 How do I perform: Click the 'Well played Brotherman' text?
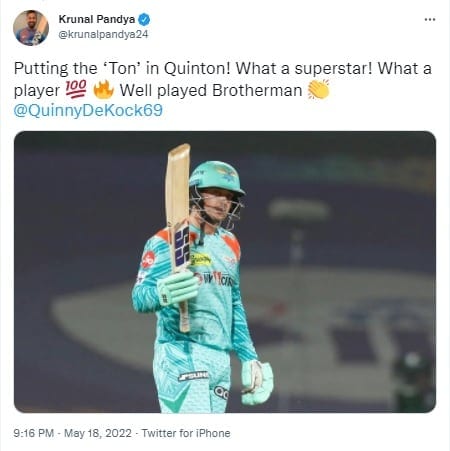tap(211, 90)
